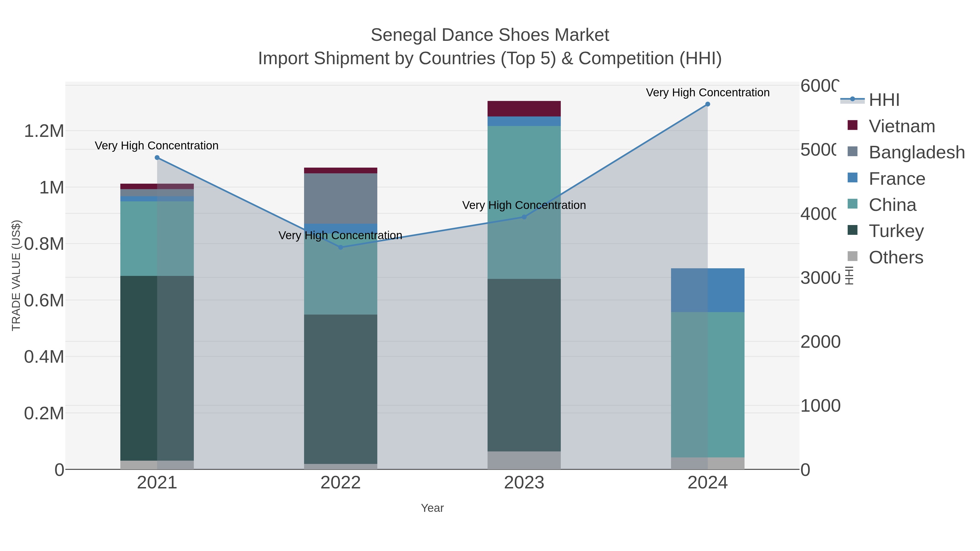Click the 'Year' x-axis title
980x551 pixels.
click(x=432, y=508)
